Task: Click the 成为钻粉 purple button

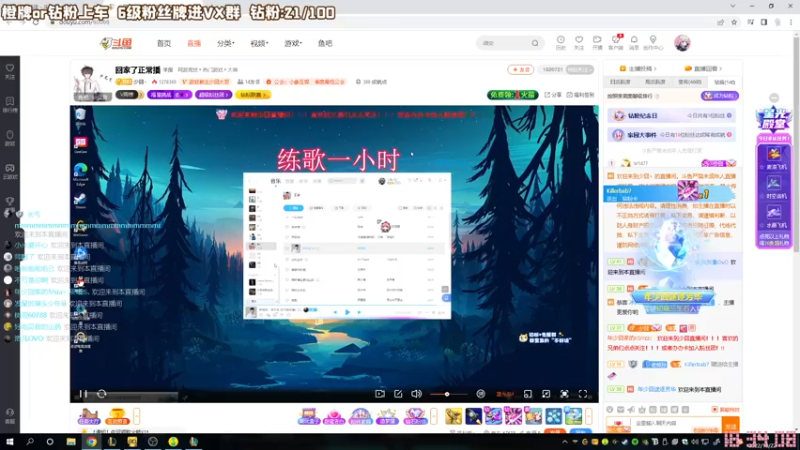Action: pyautogui.click(x=719, y=96)
